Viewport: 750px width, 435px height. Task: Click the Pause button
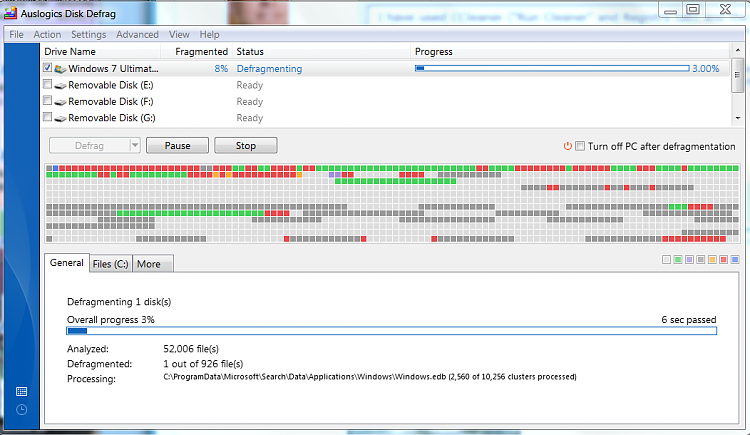[x=177, y=145]
